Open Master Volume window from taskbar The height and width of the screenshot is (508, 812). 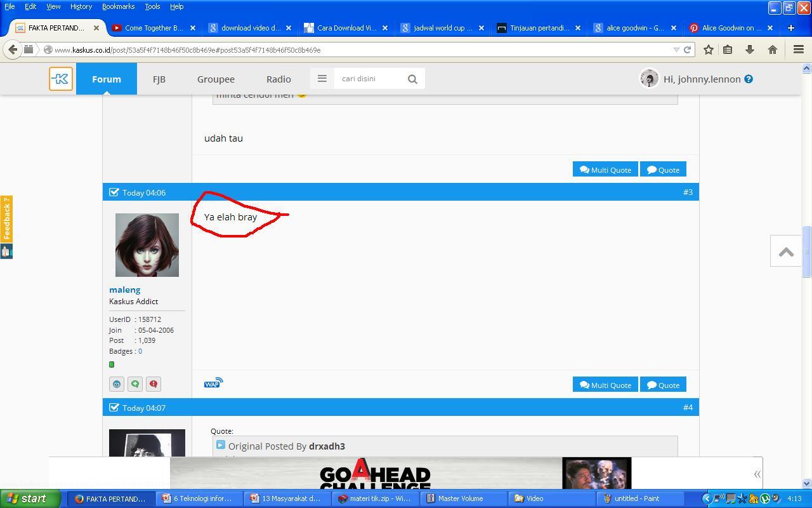pos(463,498)
